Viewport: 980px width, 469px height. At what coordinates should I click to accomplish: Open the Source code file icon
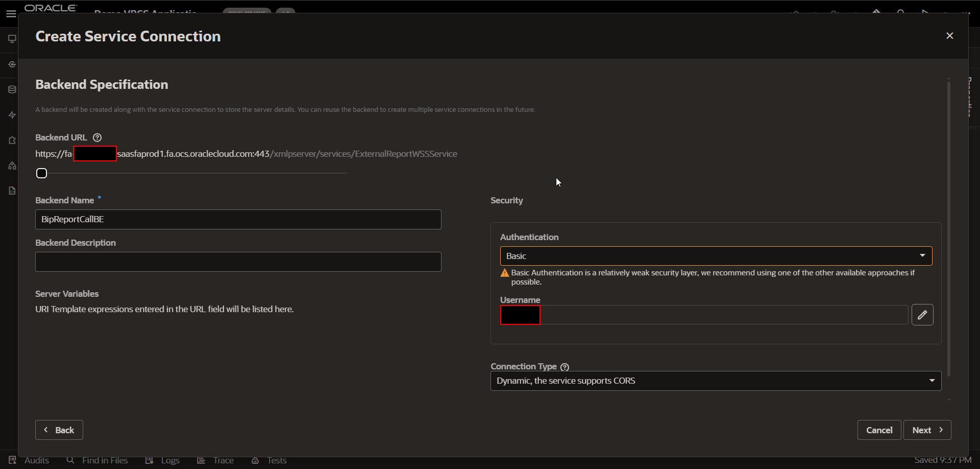tap(12, 191)
